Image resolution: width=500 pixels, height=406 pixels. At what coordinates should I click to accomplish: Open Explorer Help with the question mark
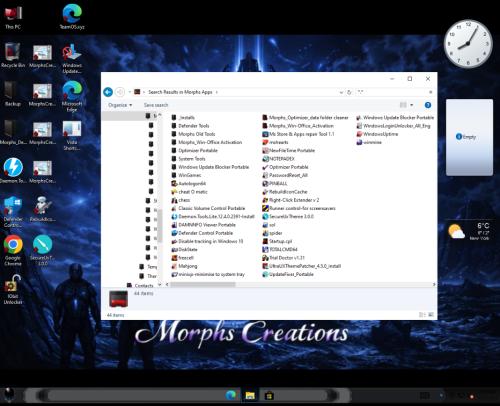point(428,105)
